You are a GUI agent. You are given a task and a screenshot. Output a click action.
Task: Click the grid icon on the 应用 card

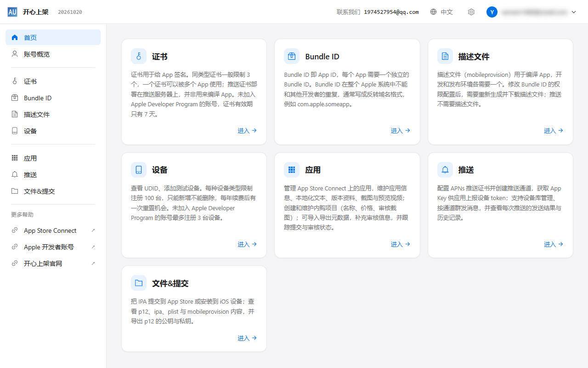tap(292, 170)
